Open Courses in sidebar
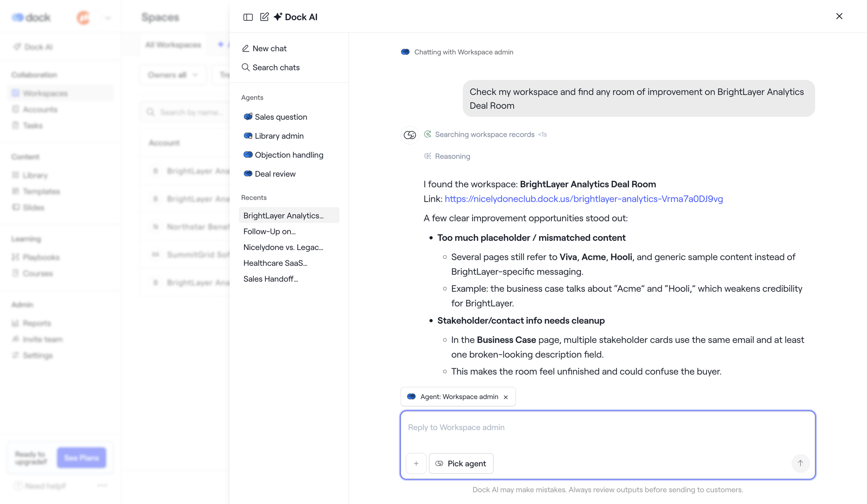 coord(33,273)
